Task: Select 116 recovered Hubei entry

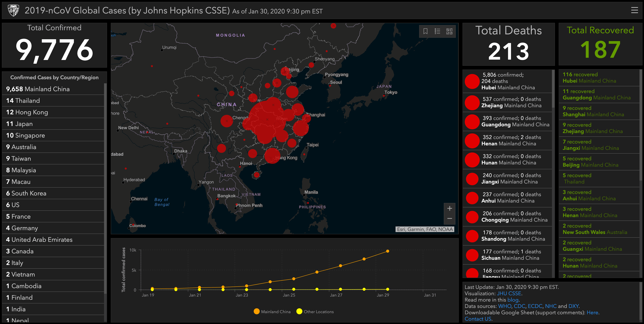Action: 599,78
